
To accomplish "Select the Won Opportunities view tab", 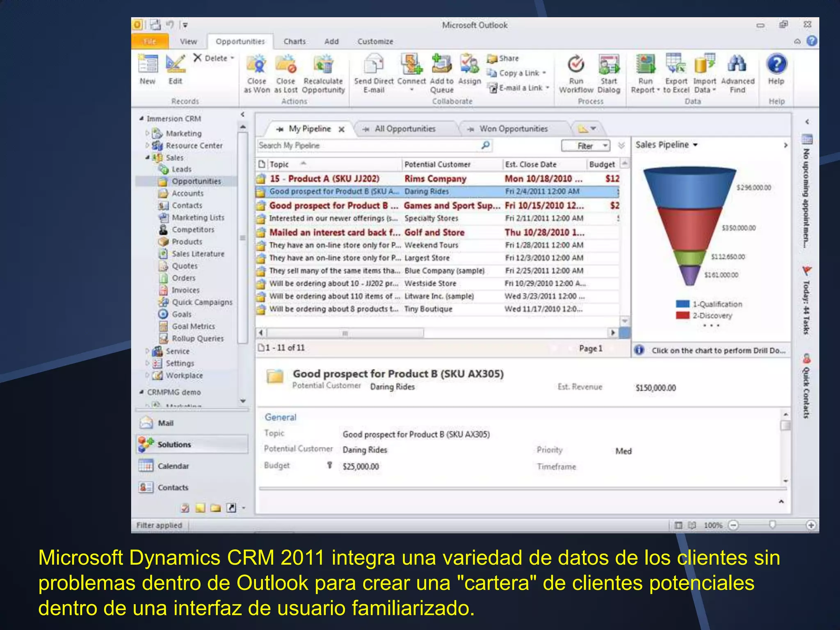I will point(514,129).
